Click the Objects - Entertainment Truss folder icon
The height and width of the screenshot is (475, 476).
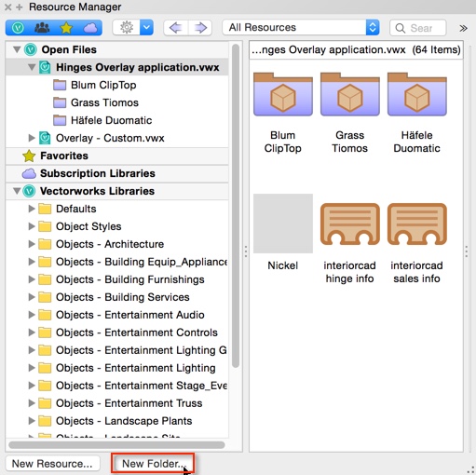[45, 403]
